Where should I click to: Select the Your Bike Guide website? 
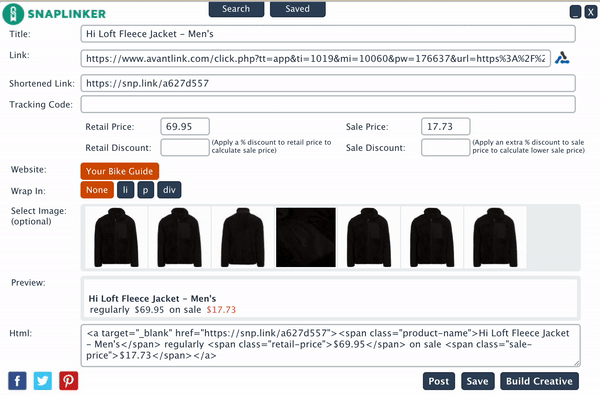pos(119,171)
